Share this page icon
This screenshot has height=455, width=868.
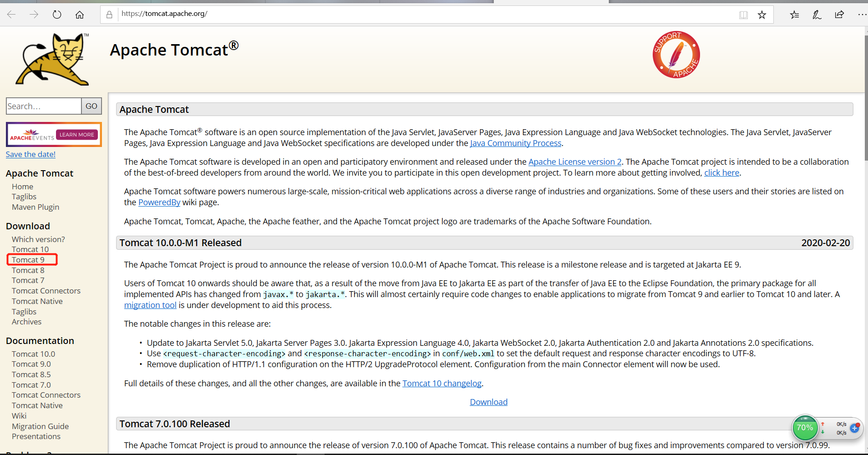click(839, 15)
